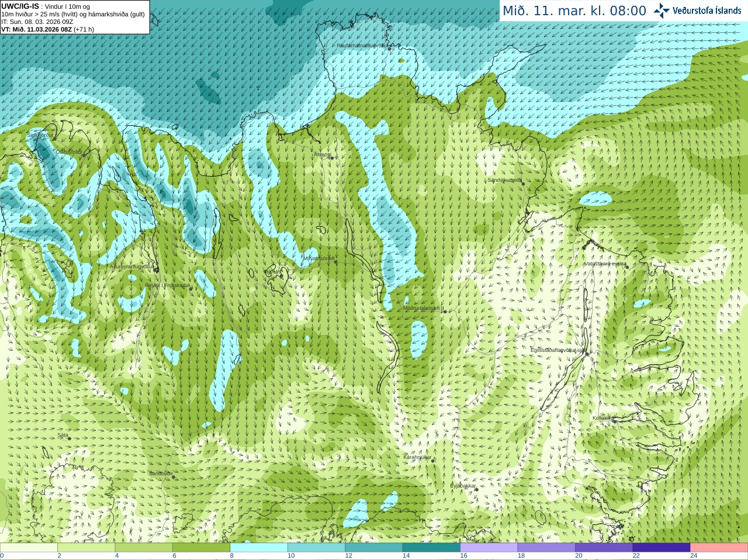Click the 6–8 m/s dark green legend swatch
The width and height of the screenshot is (748, 560).
201,547
